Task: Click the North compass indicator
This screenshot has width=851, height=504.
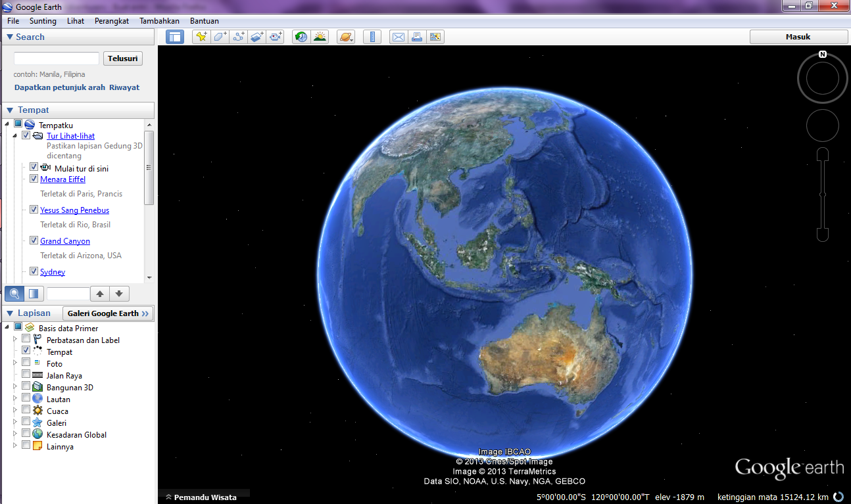Action: 822,55
